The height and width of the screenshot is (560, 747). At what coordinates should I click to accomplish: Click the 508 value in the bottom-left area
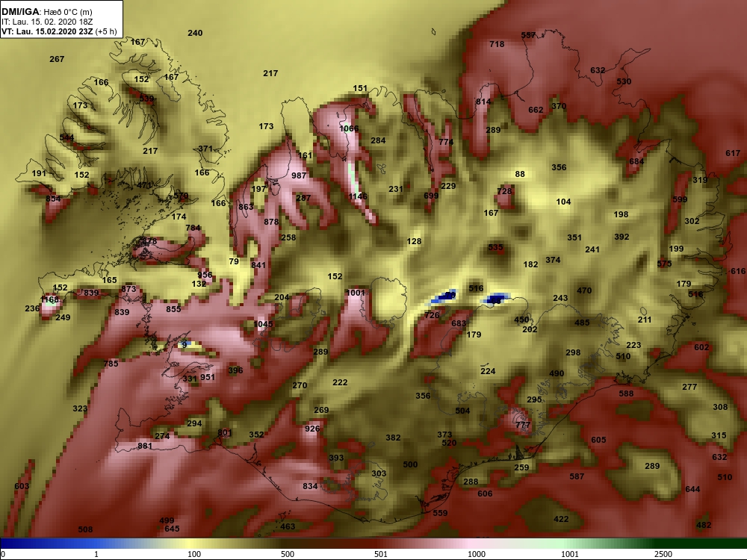tap(85, 529)
